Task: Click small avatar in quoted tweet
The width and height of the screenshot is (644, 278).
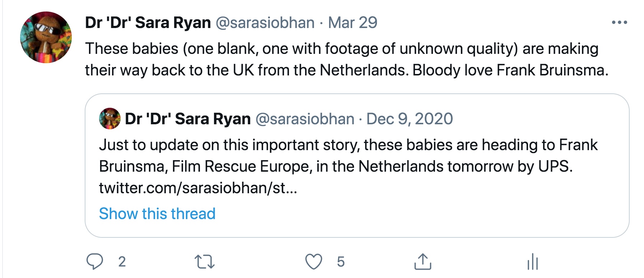Action: click(109, 119)
